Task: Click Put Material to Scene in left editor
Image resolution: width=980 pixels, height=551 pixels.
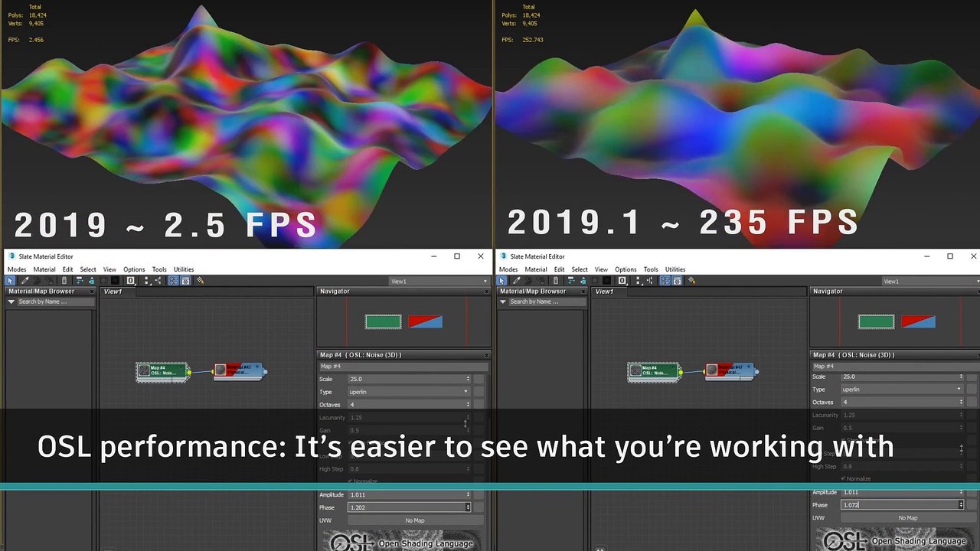Action: pyautogui.click(x=36, y=281)
